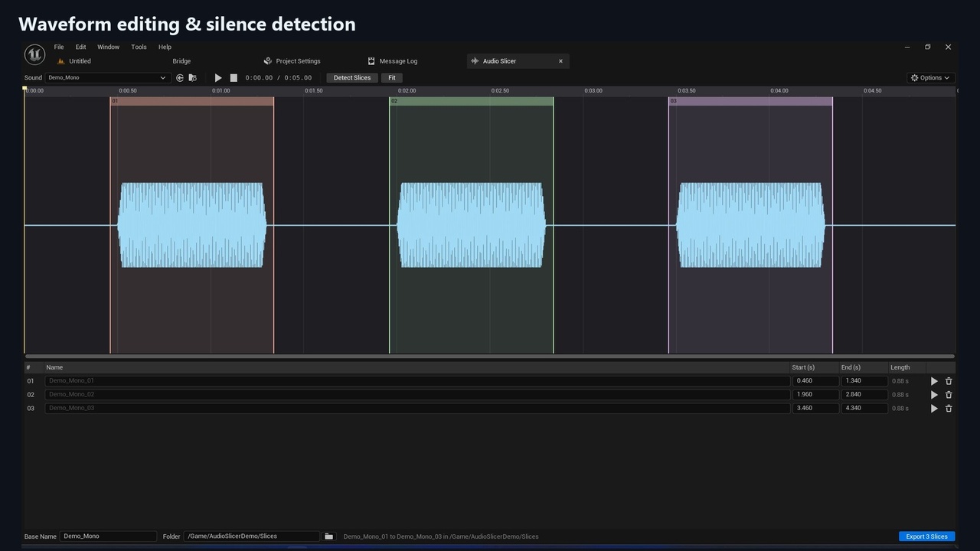This screenshot has height=551, width=980.
Task: Open the Window menu
Action: tap(108, 47)
